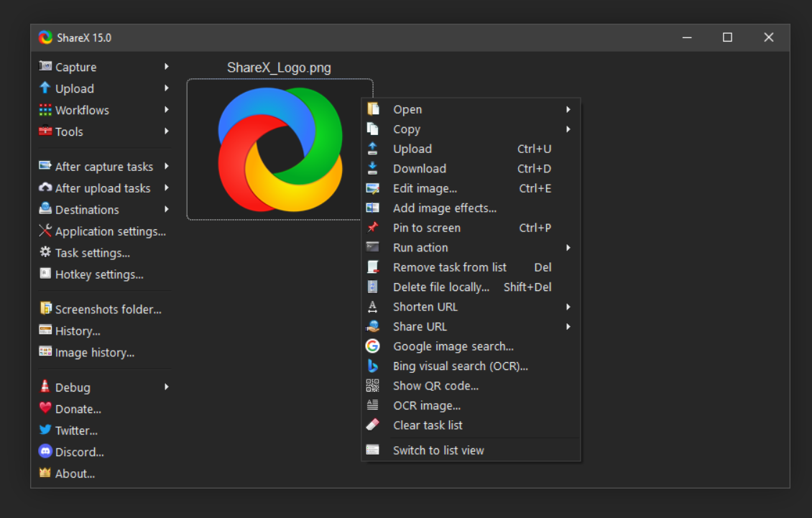This screenshot has height=518, width=812.
Task: Click the red Tools toolbox icon
Action: 45,131
